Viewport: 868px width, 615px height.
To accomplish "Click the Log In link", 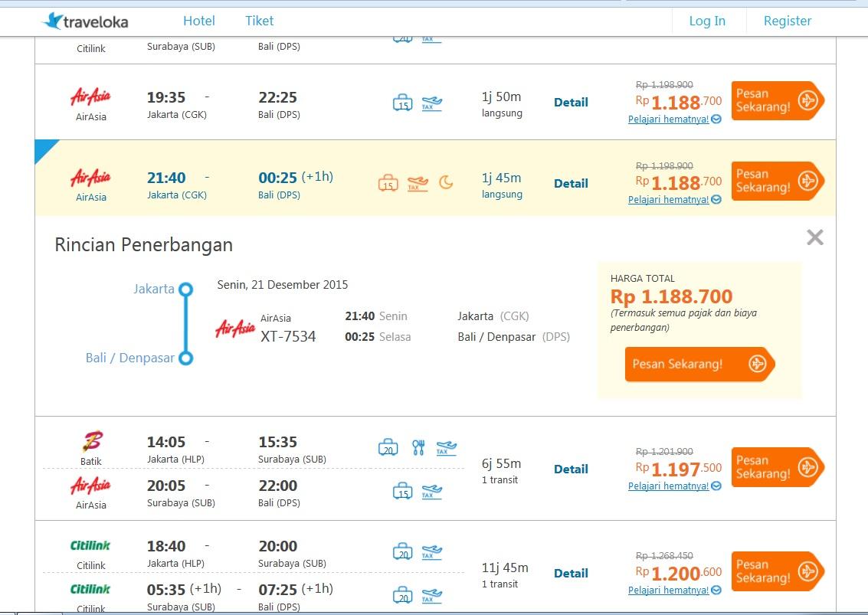I will pyautogui.click(x=706, y=21).
